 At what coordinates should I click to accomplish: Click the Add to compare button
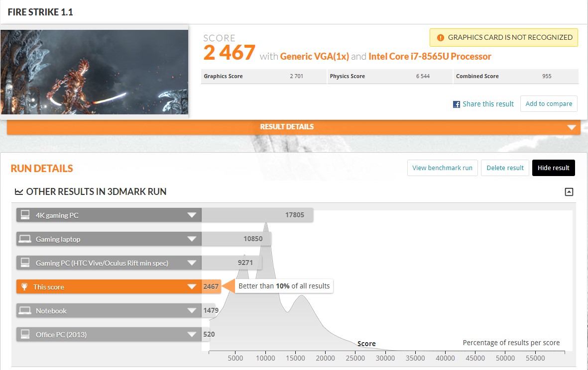(549, 104)
